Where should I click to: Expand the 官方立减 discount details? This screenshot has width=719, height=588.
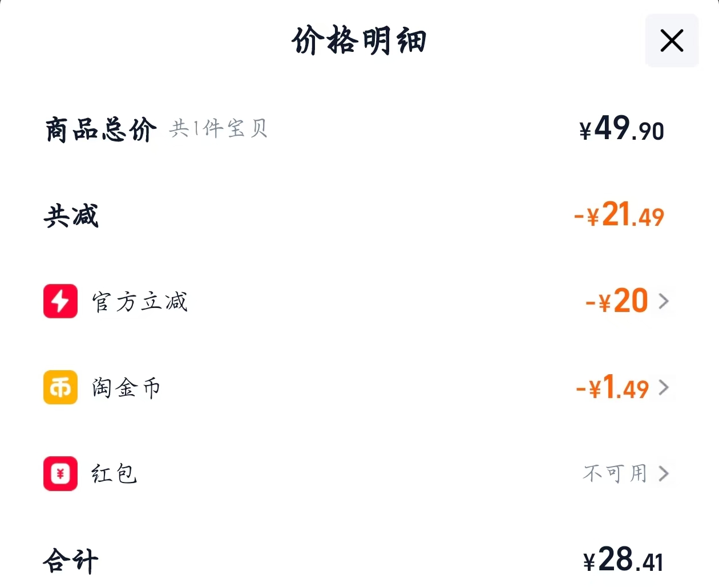point(664,301)
